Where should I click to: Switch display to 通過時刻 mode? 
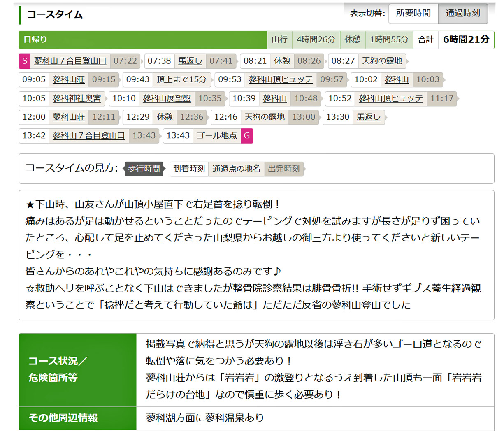tap(463, 14)
